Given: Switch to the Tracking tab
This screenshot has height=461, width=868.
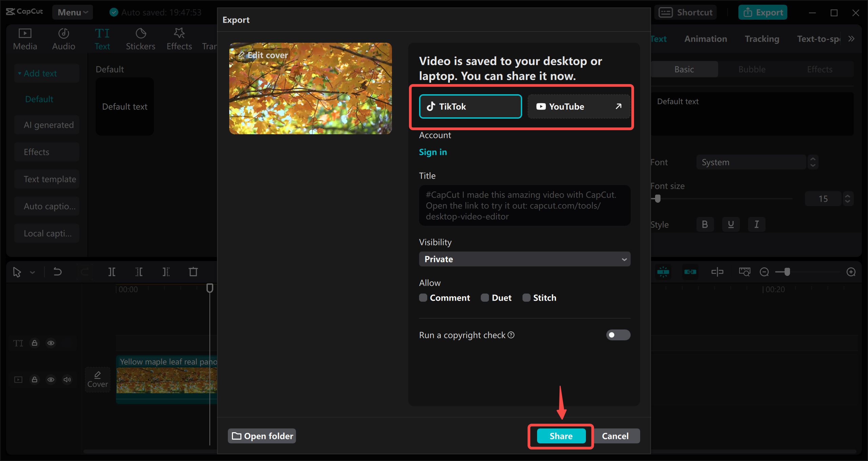Looking at the screenshot, I should [762, 39].
